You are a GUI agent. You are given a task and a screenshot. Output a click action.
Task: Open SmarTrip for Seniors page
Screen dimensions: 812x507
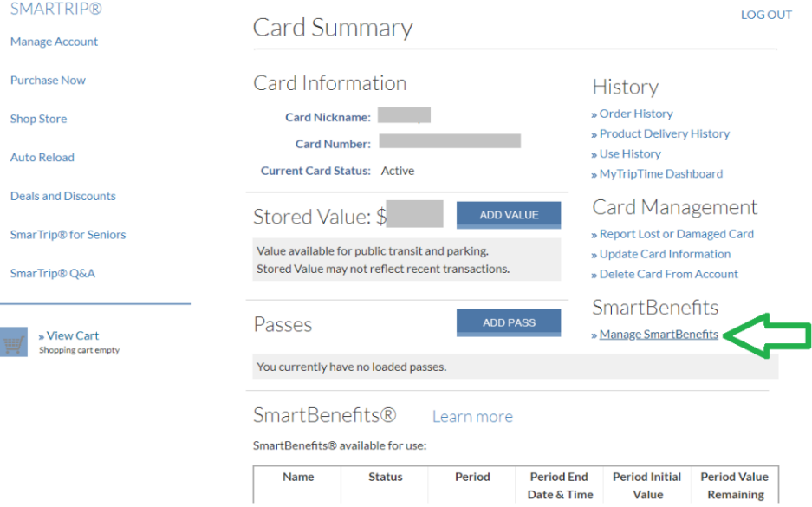[x=68, y=235]
